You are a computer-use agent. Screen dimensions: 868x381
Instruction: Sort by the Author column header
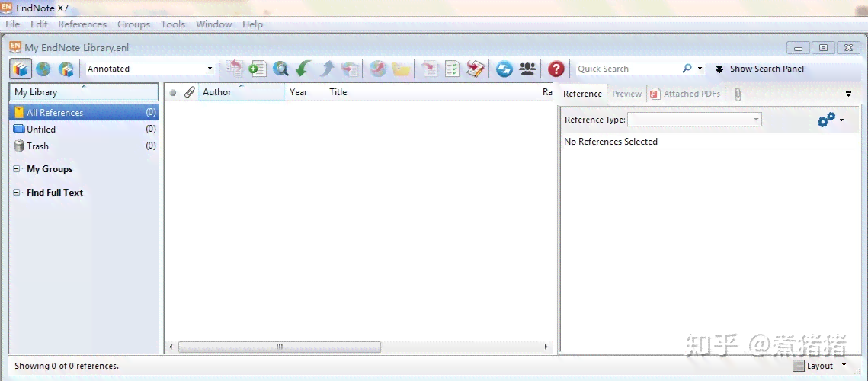[x=243, y=92]
